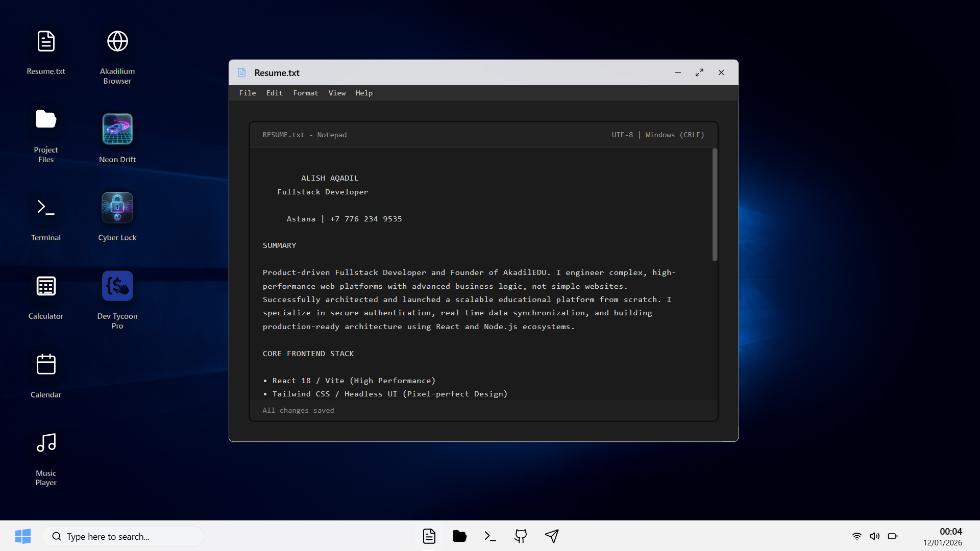Click the battery icon in the system tray
The width and height of the screenshot is (980, 551).
tap(893, 536)
